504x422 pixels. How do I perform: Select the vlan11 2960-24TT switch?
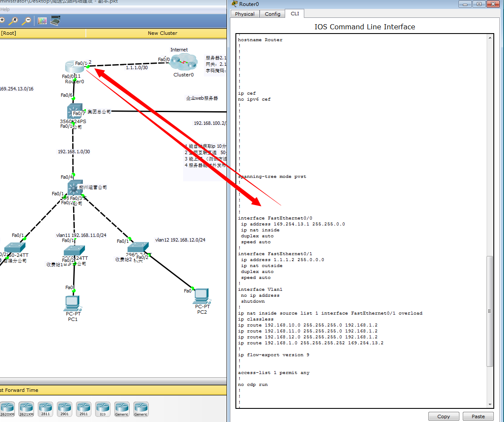74,250
